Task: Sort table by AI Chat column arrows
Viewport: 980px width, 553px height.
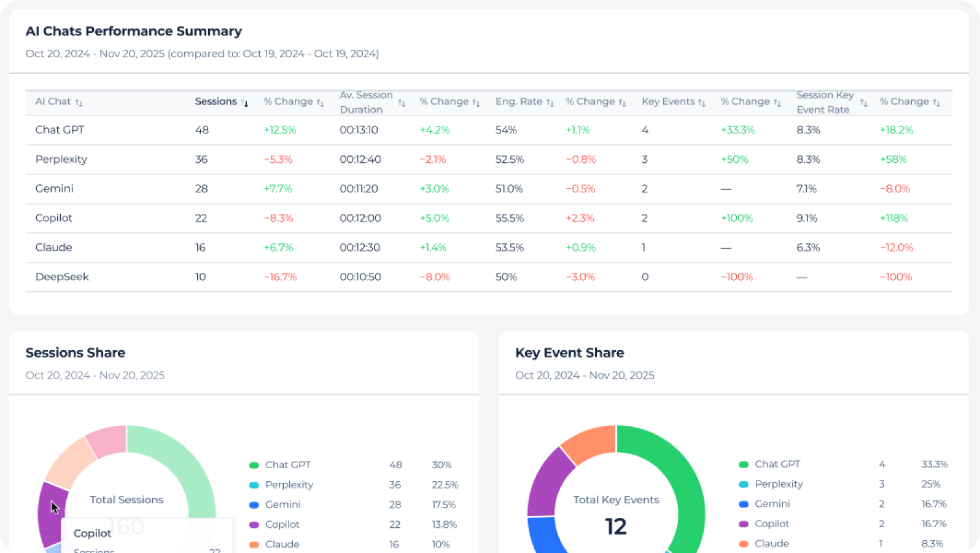Action: pyautogui.click(x=79, y=103)
